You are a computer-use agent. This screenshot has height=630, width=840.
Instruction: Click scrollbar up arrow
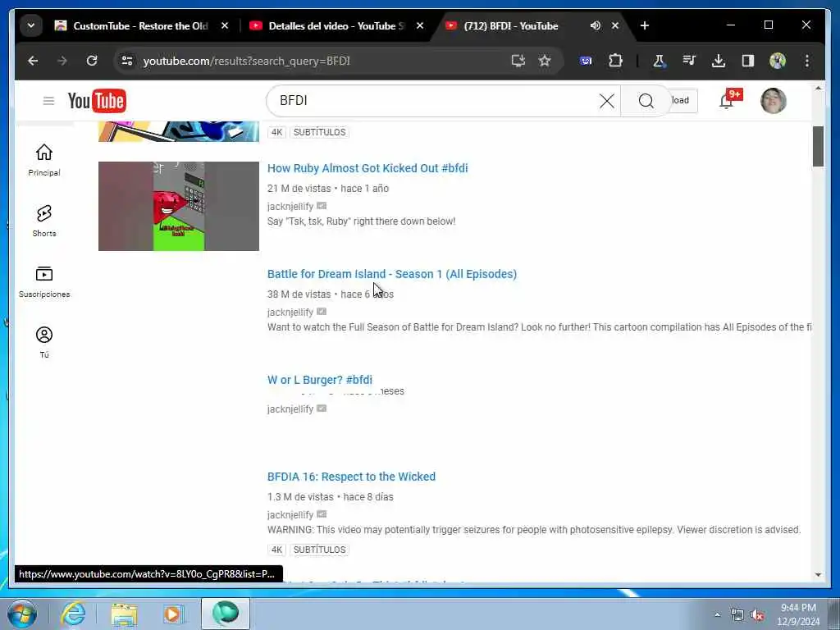pyautogui.click(x=818, y=89)
